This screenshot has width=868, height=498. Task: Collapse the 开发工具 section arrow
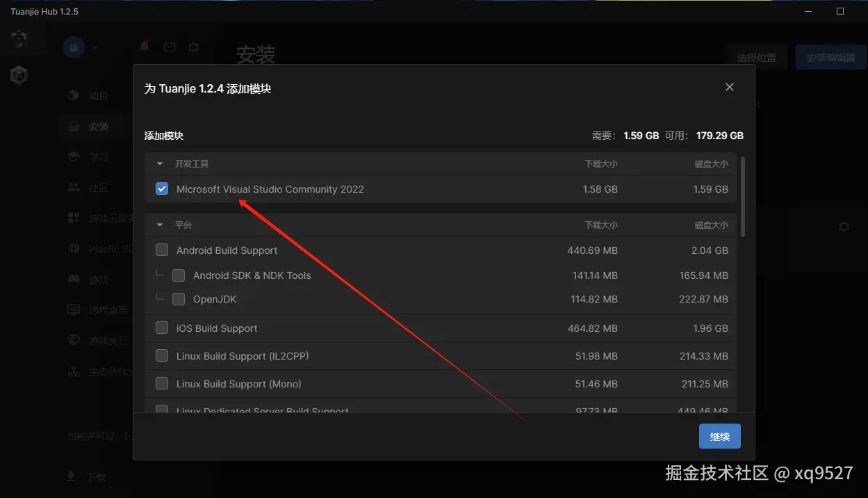pyautogui.click(x=160, y=164)
